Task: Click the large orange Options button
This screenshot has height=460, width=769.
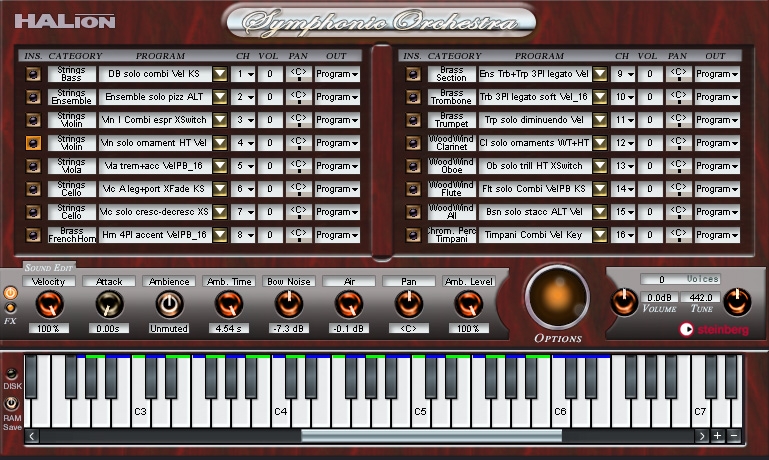Action: [557, 297]
